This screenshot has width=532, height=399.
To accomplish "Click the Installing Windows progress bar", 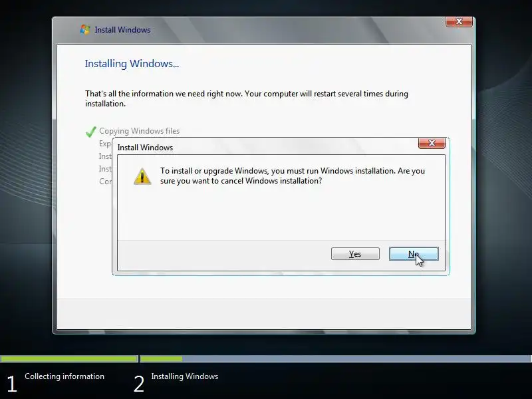I will point(336,358).
